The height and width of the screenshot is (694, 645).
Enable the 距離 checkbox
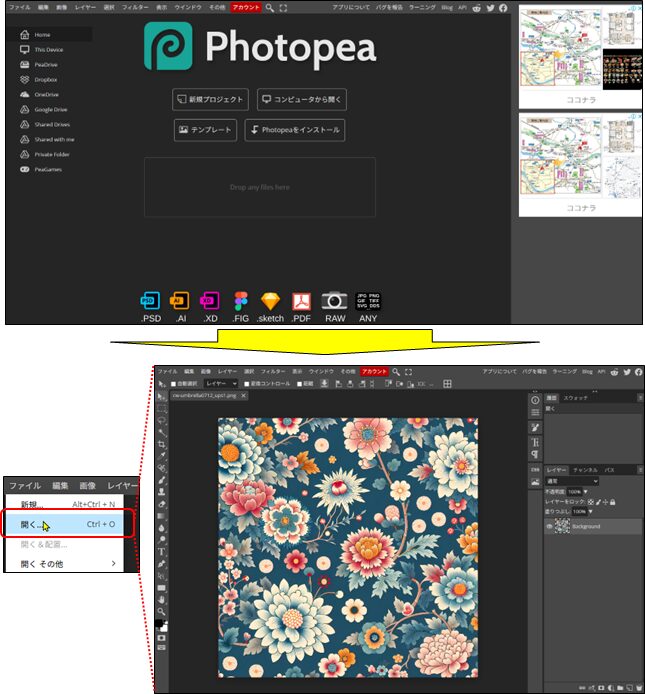pos(300,384)
